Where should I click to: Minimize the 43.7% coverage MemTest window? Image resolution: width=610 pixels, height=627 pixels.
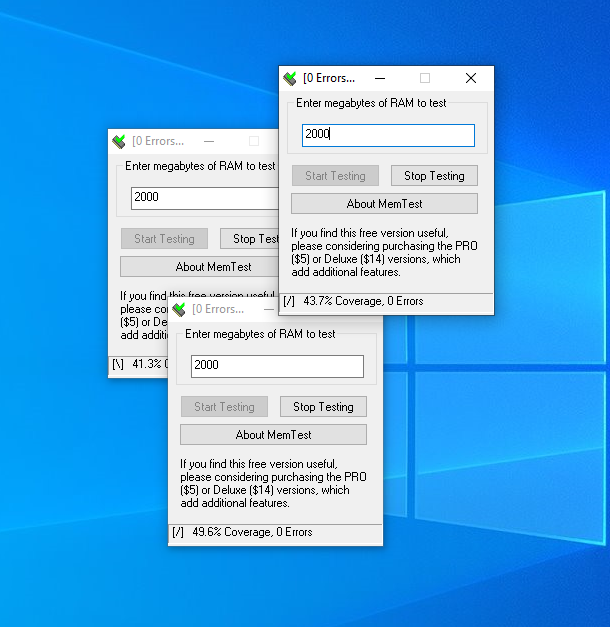click(x=380, y=78)
